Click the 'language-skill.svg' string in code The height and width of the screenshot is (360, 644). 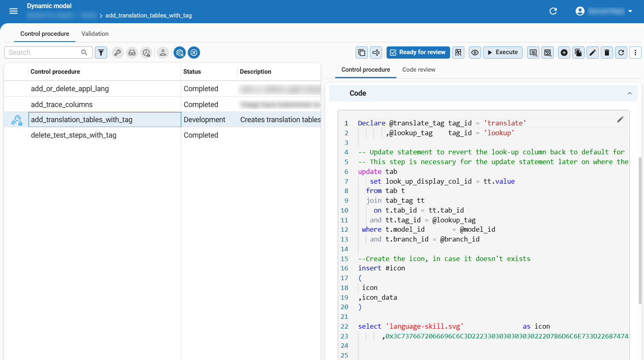click(x=424, y=326)
